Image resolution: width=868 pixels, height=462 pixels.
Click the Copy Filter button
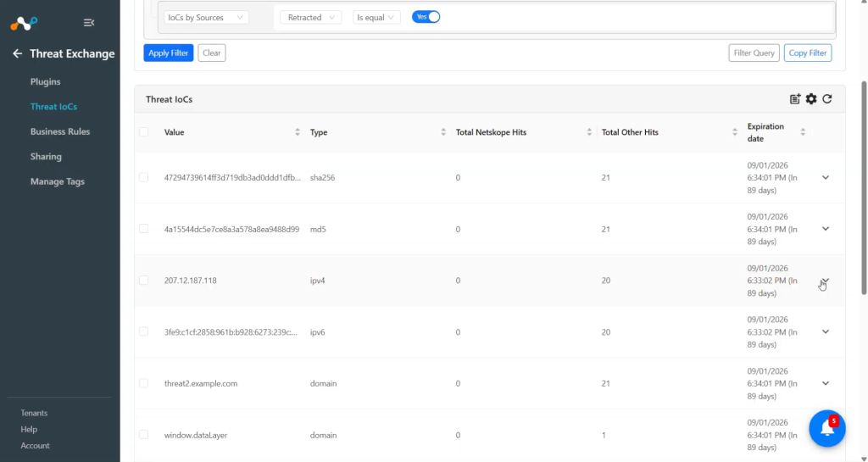point(808,53)
